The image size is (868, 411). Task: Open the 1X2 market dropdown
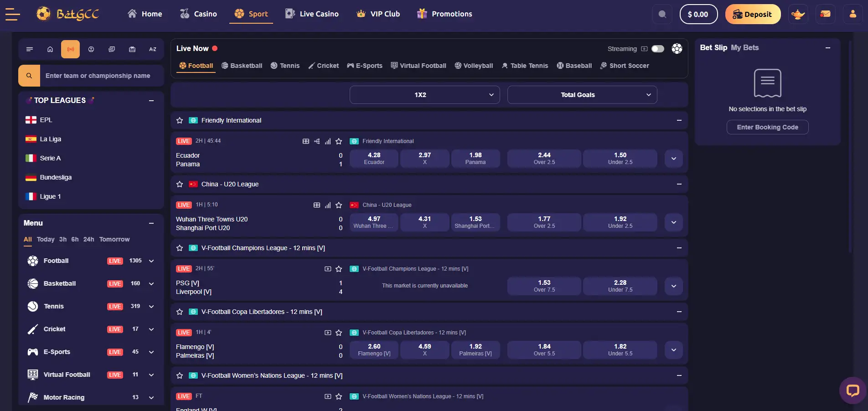click(425, 95)
